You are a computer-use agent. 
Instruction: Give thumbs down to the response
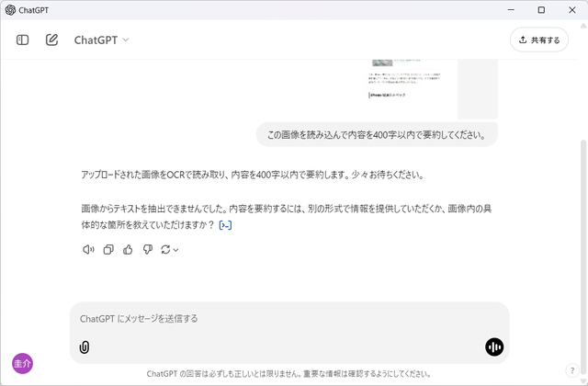pyautogui.click(x=148, y=249)
